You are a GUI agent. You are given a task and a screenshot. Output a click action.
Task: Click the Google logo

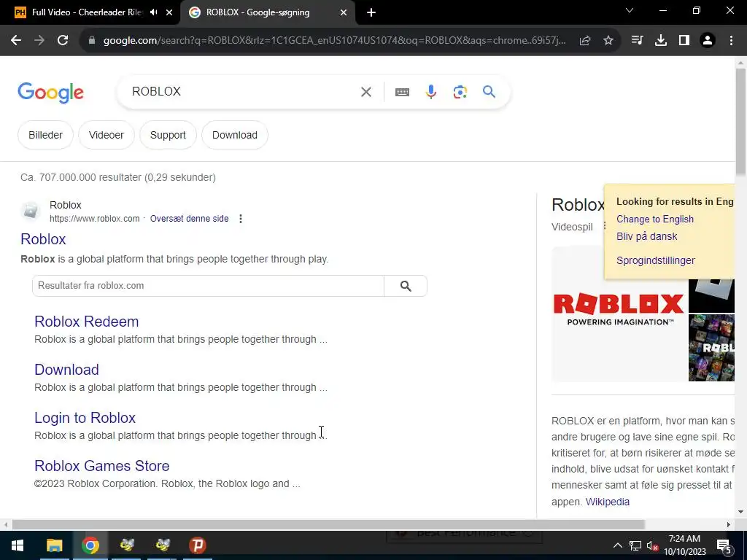pos(50,93)
